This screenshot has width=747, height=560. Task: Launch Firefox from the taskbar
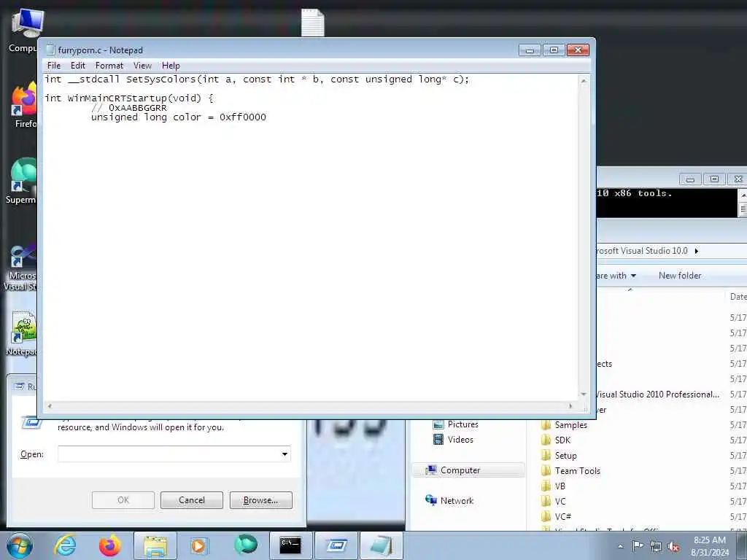tap(109, 545)
